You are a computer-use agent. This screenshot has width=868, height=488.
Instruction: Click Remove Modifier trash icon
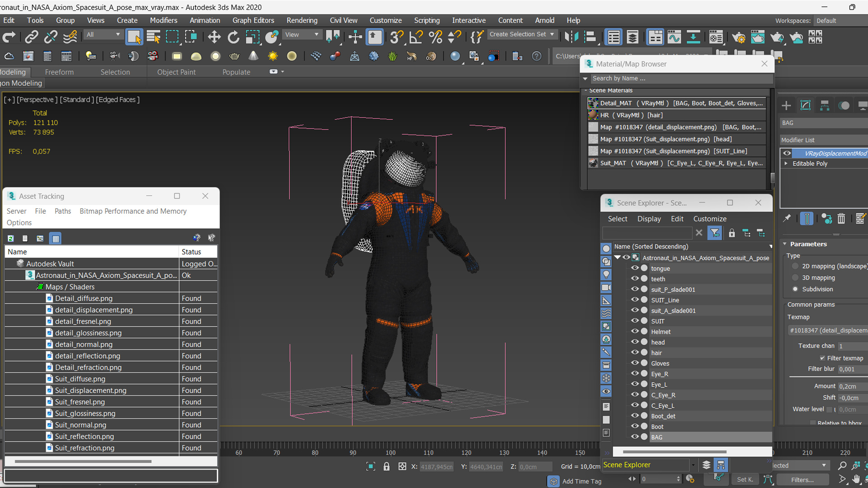[x=841, y=219]
